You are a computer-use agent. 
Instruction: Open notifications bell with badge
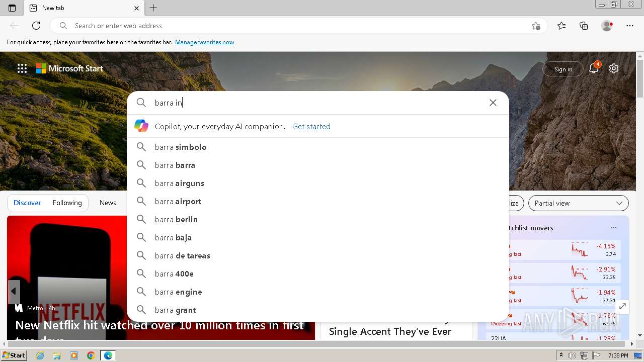pos(594,68)
